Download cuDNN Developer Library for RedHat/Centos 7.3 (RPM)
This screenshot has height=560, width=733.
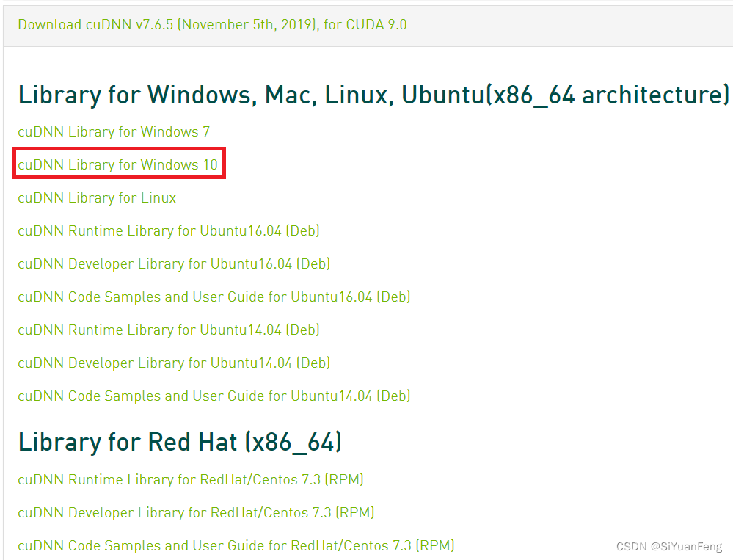[x=196, y=513]
